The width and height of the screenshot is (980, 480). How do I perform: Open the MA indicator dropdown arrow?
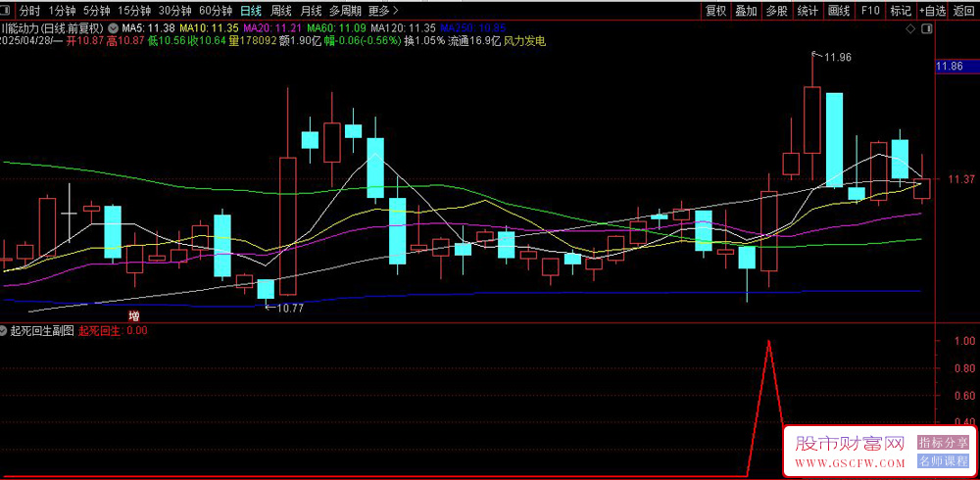[x=113, y=27]
